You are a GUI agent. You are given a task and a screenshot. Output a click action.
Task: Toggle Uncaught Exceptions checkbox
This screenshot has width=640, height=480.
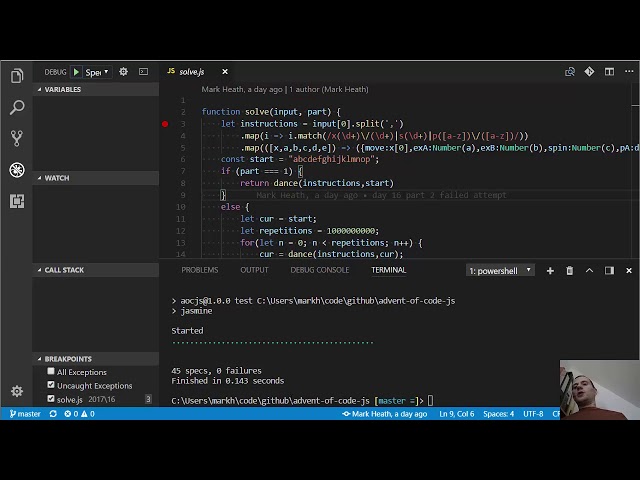(51, 384)
